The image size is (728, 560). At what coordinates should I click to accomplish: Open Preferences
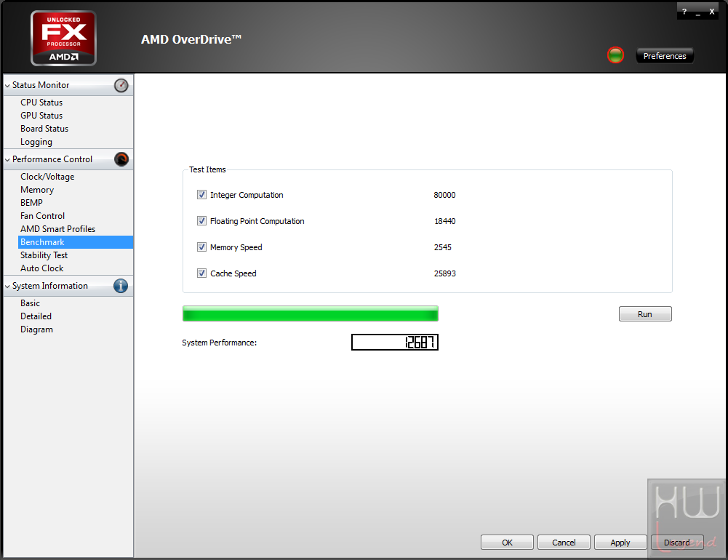click(x=665, y=56)
